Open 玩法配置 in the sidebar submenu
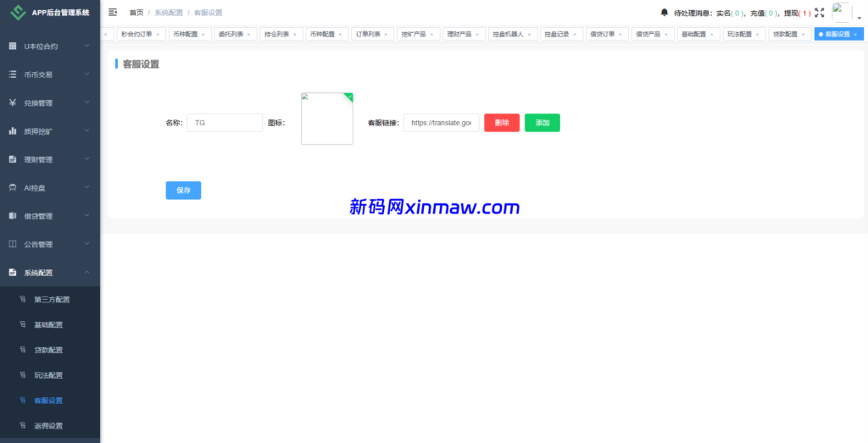Image resolution: width=868 pixels, height=443 pixels. point(48,375)
